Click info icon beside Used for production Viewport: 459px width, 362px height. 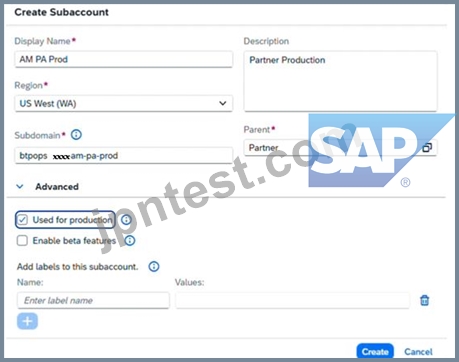[126, 220]
